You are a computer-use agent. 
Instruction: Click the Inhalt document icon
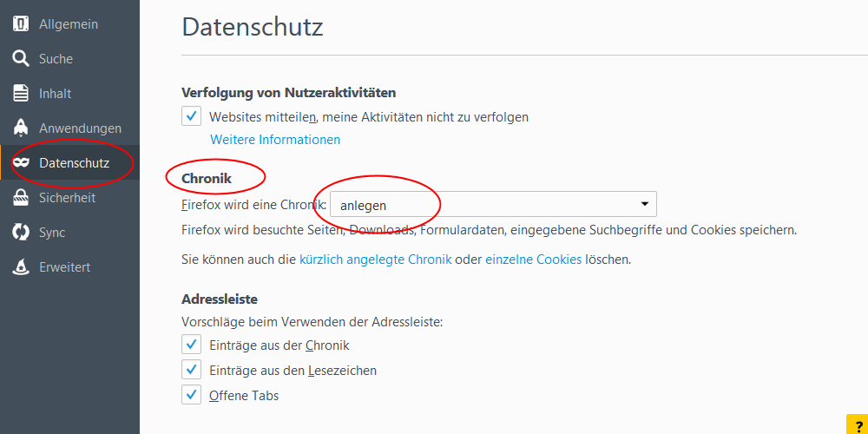21,94
